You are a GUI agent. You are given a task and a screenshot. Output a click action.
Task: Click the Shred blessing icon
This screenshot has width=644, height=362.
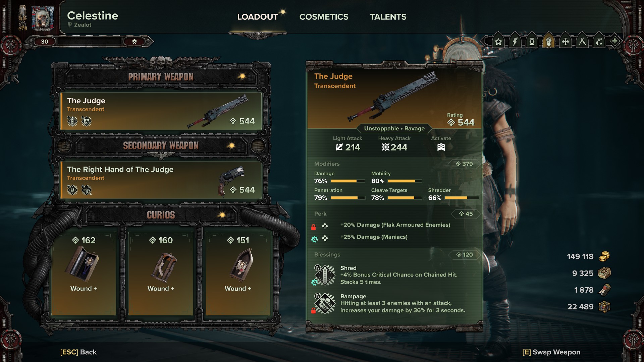[x=324, y=275]
